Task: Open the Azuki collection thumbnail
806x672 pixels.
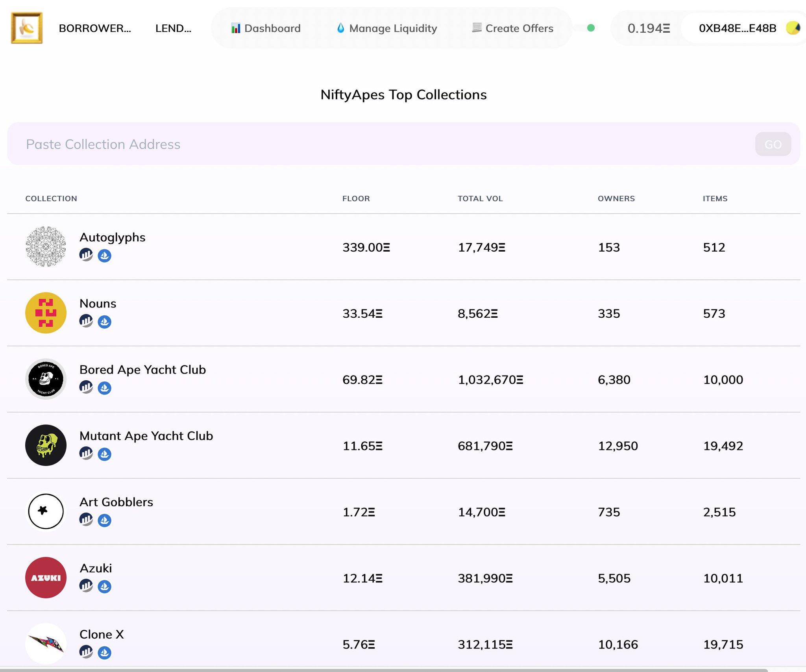Action: [46, 577]
